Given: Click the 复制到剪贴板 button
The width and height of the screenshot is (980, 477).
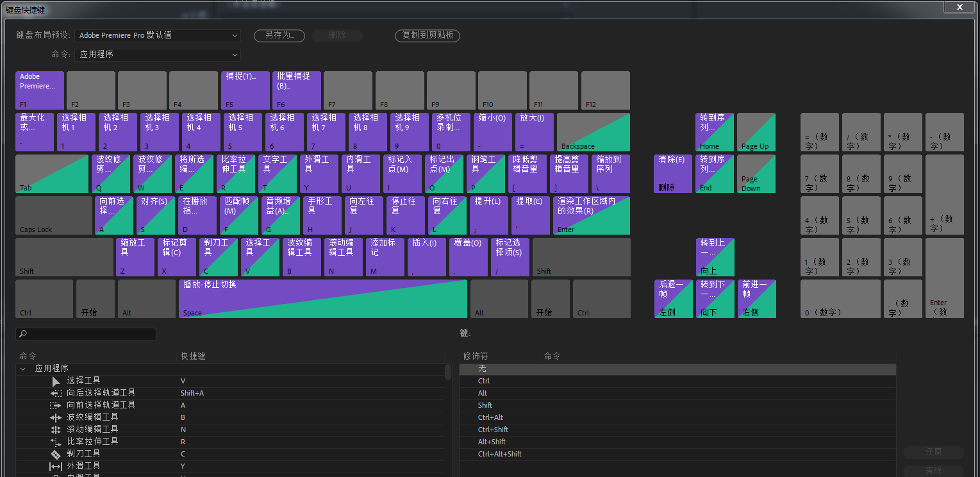Looking at the screenshot, I should pos(428,35).
